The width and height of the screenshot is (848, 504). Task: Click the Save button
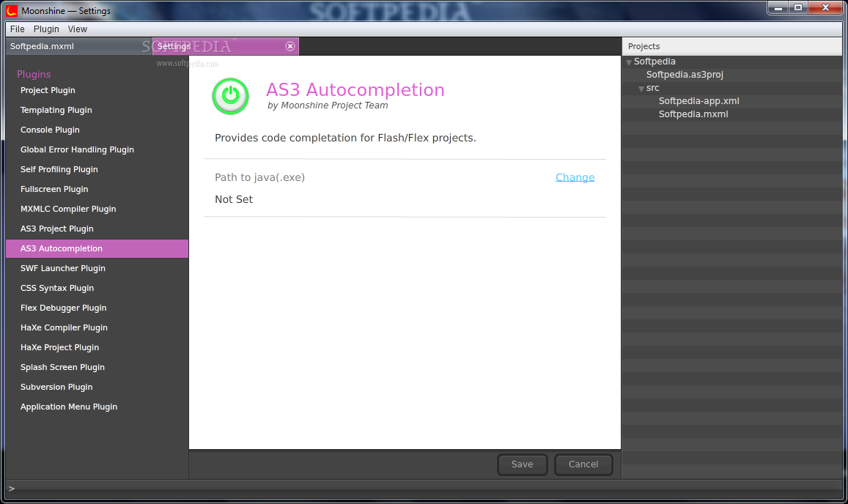[523, 464]
